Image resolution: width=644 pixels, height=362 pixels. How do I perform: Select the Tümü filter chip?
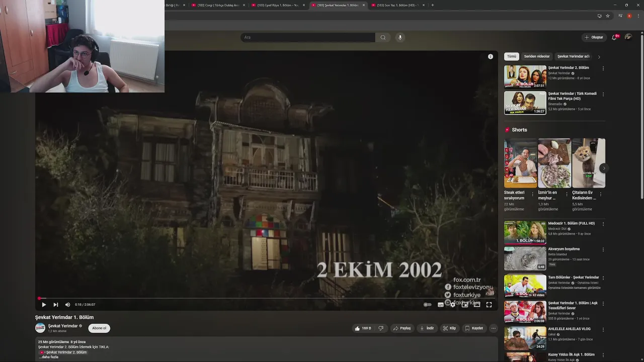point(512,56)
